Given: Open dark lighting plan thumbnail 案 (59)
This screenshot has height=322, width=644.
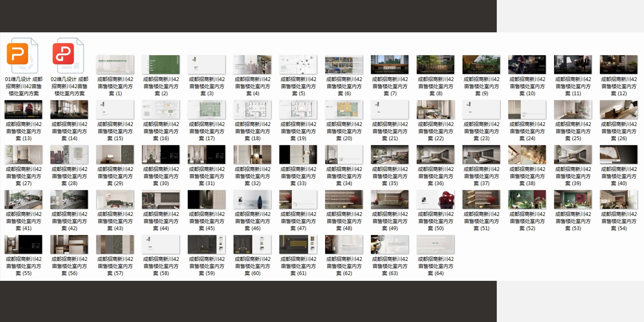Looking at the screenshot, I should (207, 245).
